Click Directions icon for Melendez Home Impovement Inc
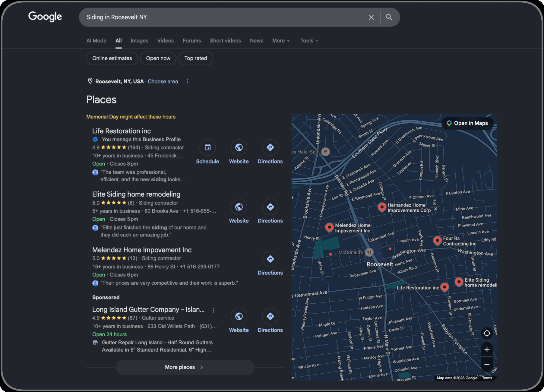 (270, 259)
